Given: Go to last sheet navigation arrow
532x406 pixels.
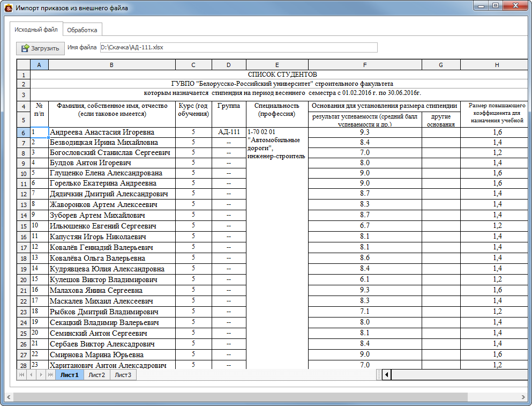Looking at the screenshot, I should click(x=50, y=375).
